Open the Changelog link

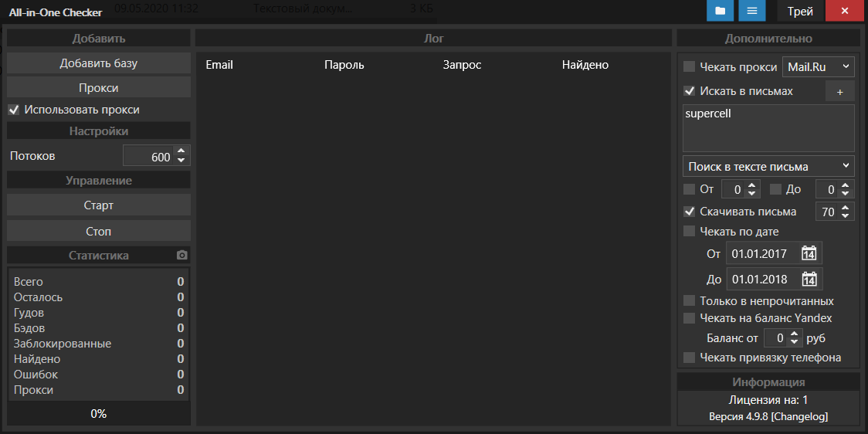click(799, 416)
